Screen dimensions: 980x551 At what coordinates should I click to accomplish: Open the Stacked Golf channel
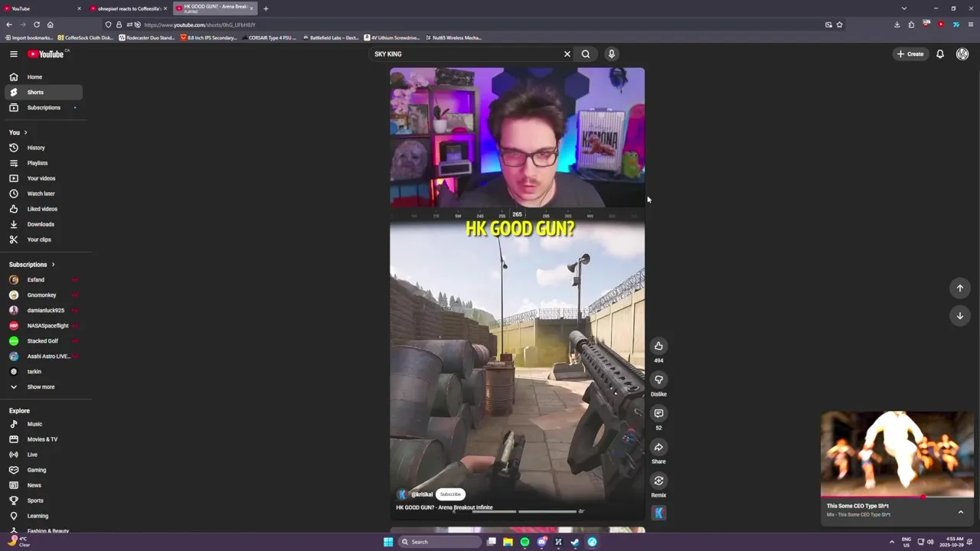[x=43, y=341]
